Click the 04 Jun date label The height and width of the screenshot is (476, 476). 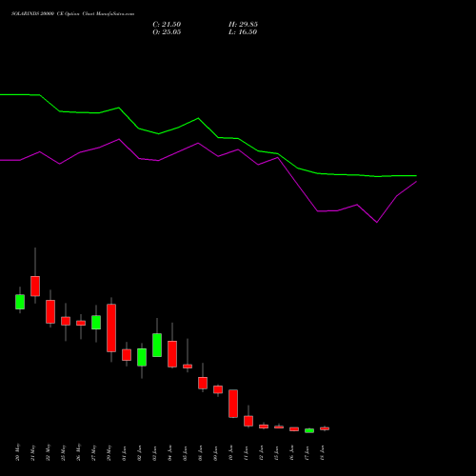point(170,453)
